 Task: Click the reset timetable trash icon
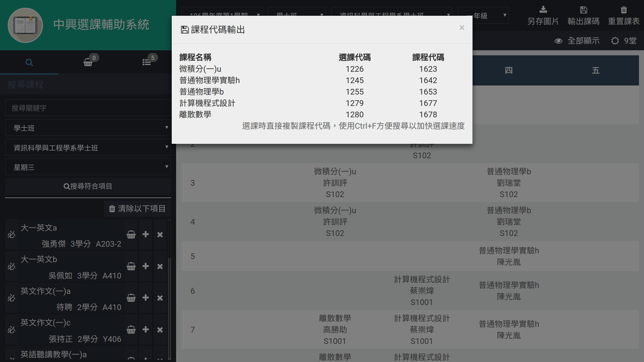coord(624,10)
